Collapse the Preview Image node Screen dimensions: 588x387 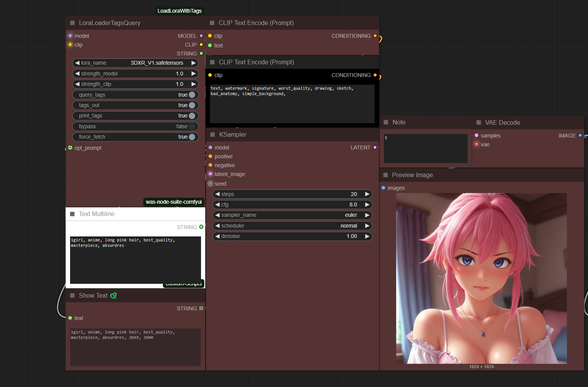[x=386, y=175]
